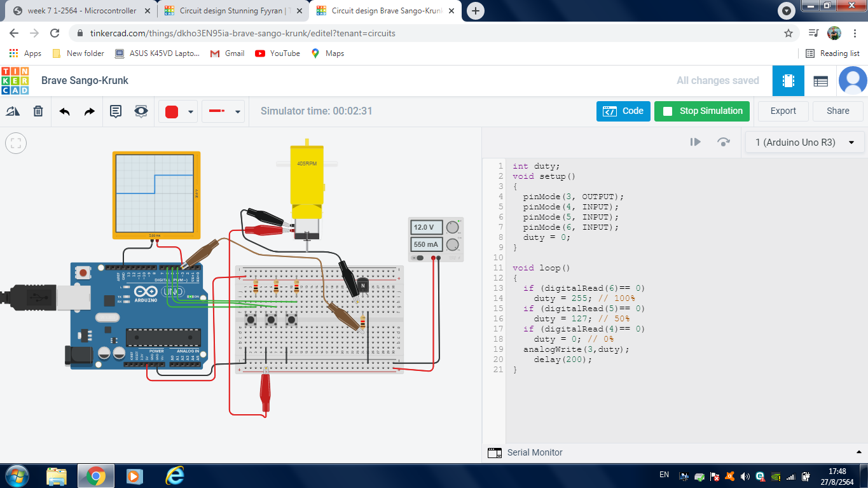The width and height of the screenshot is (868, 488).
Task: Open the ASUS K45VD bookmark
Action: (158, 53)
